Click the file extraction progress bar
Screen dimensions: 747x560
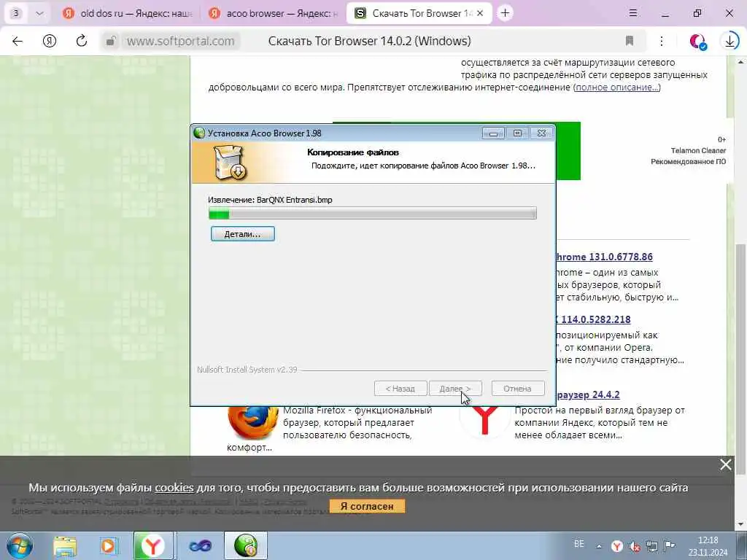point(373,213)
